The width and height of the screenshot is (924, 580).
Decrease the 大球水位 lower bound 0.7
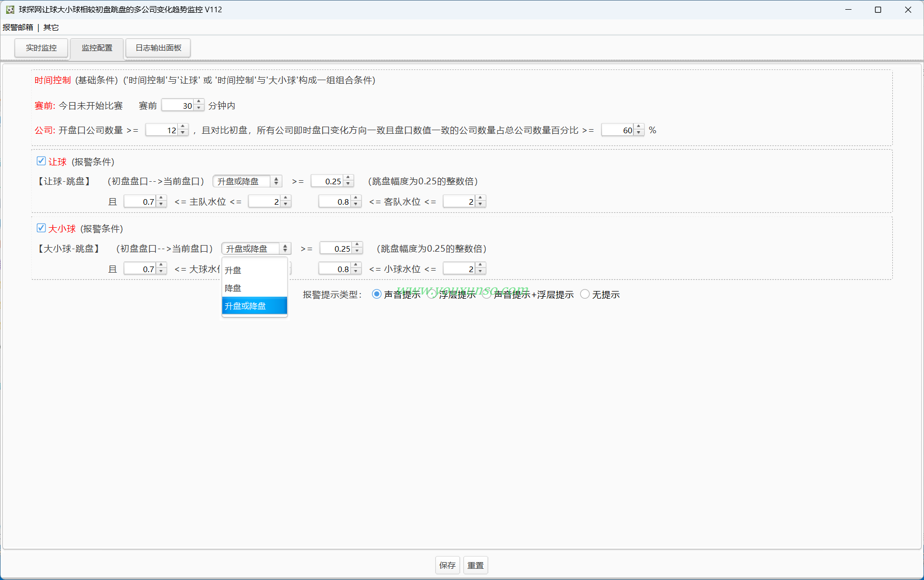click(161, 272)
